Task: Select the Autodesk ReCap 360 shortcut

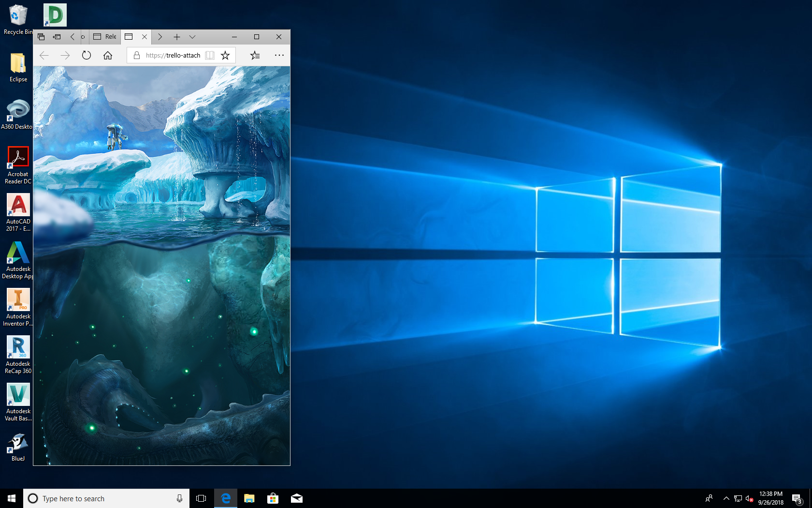Action: (x=18, y=355)
